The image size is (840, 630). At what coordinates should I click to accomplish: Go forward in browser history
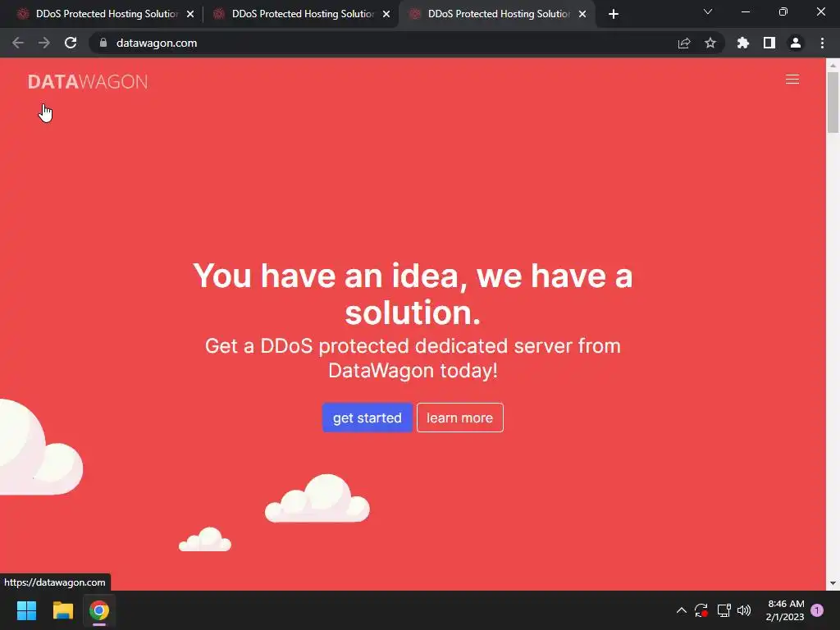pos(44,43)
